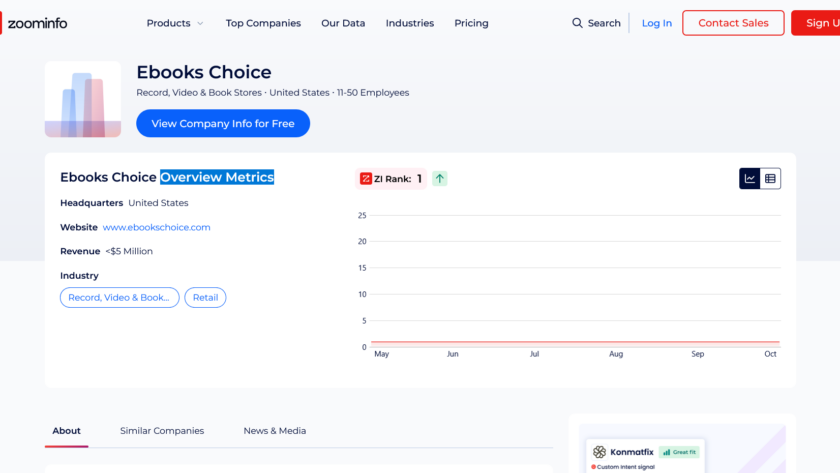
Task: Open the Pricing page
Action: pos(471,23)
